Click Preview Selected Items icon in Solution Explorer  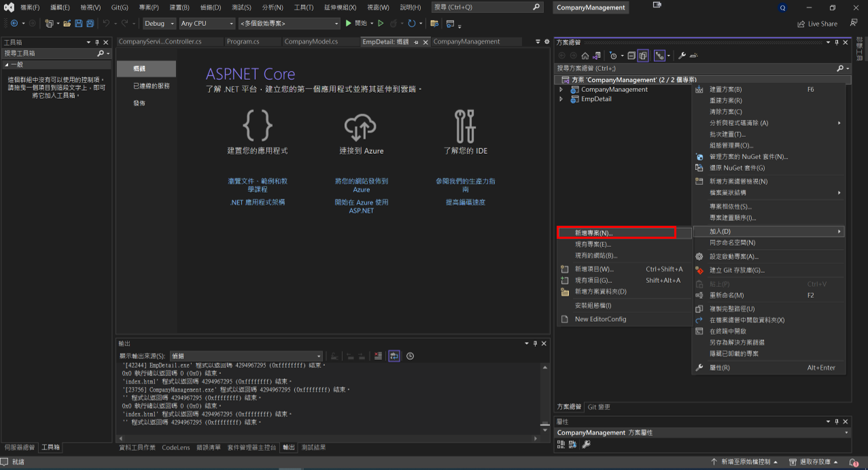pos(694,56)
